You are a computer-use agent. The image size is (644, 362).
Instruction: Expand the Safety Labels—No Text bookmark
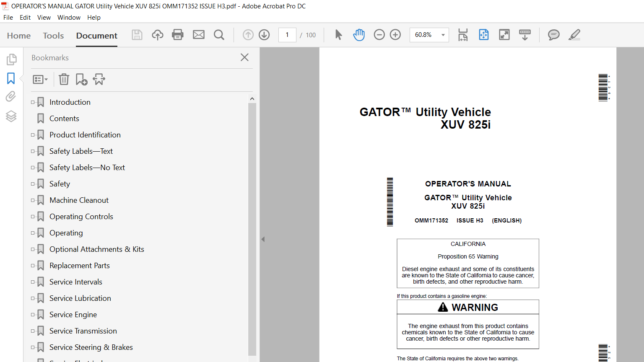[33, 167]
